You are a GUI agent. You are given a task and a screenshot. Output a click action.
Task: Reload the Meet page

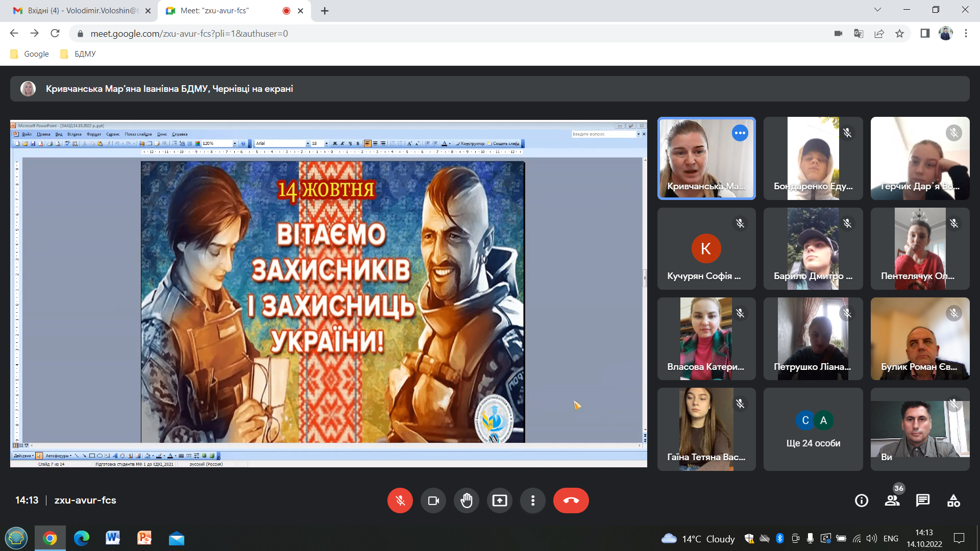click(x=55, y=34)
